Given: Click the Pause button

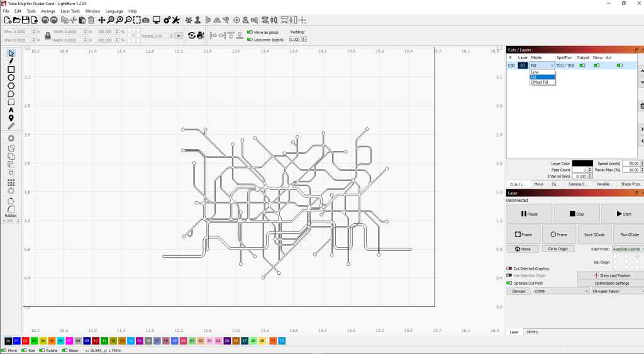Looking at the screenshot, I should point(530,214).
